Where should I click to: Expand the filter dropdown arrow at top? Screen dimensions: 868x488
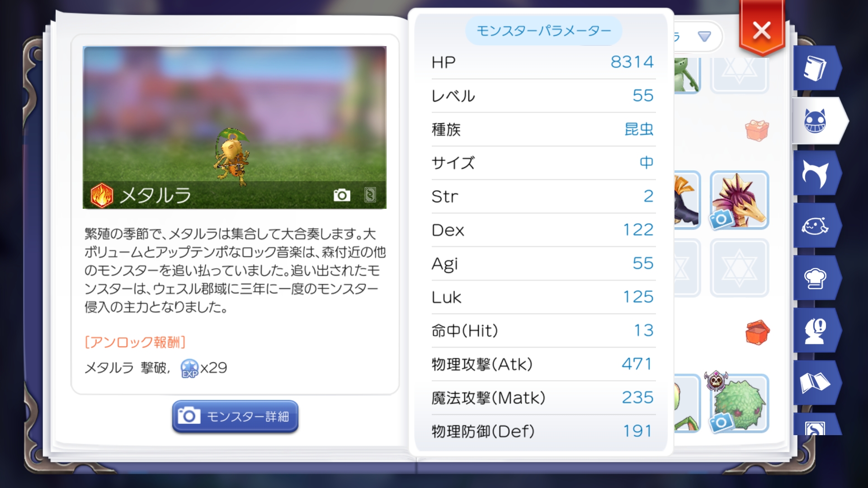[x=704, y=36]
